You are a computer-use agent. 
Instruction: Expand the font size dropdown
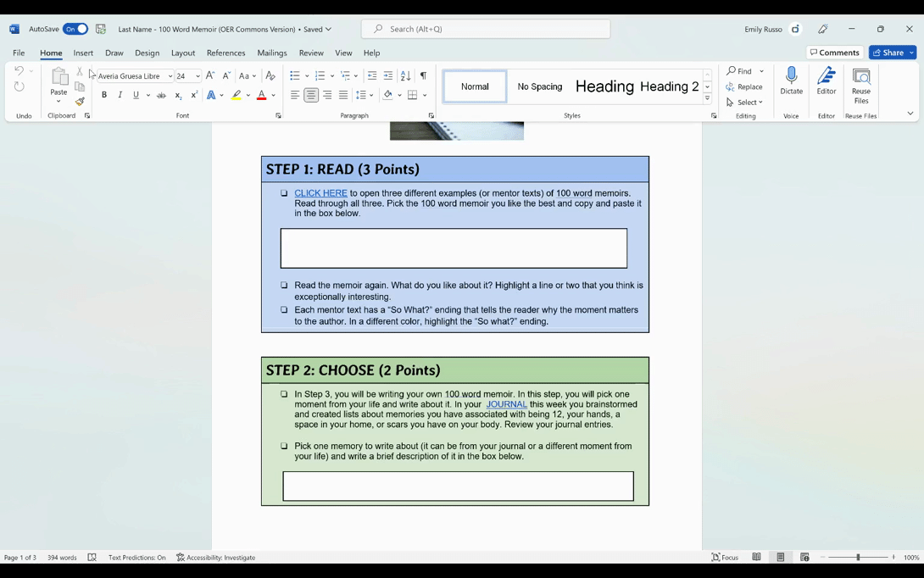point(197,76)
